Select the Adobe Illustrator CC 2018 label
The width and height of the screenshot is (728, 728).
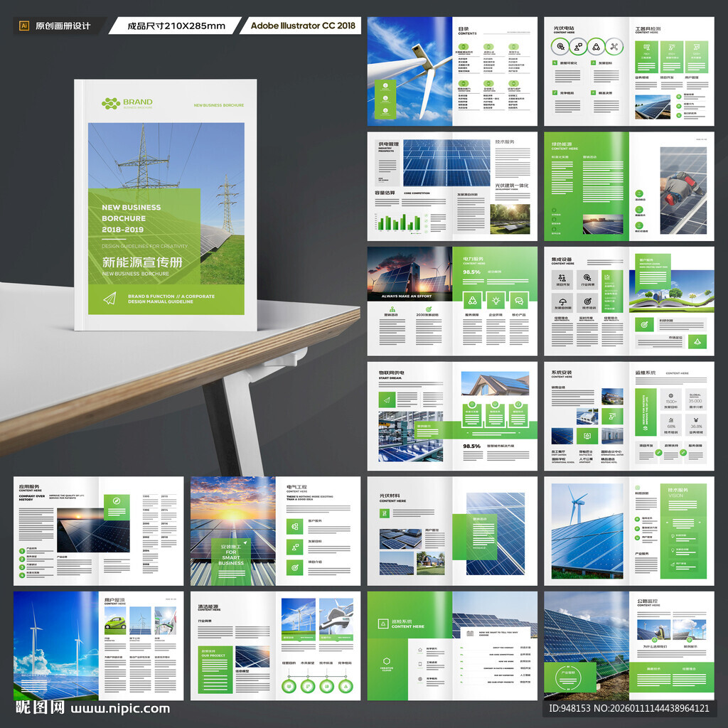(x=303, y=26)
